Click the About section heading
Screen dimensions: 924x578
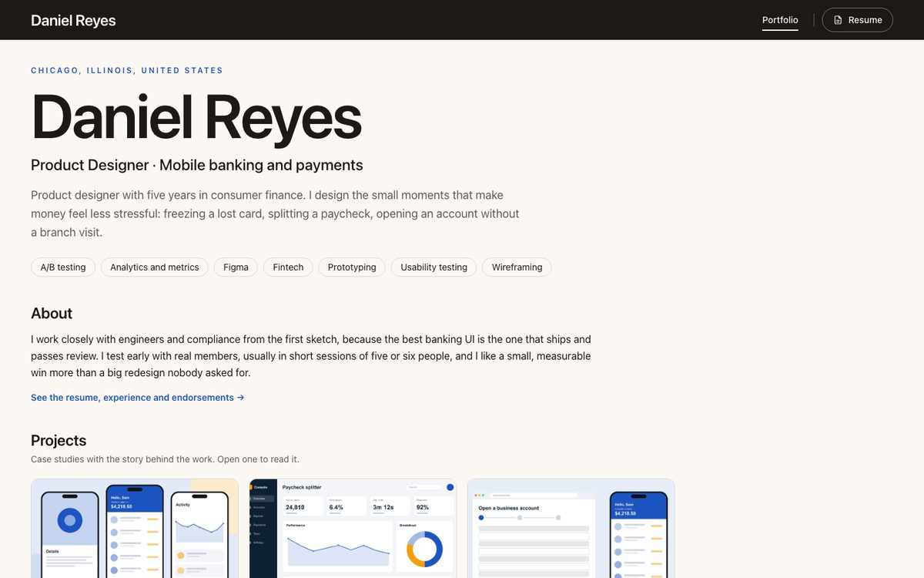click(x=52, y=313)
